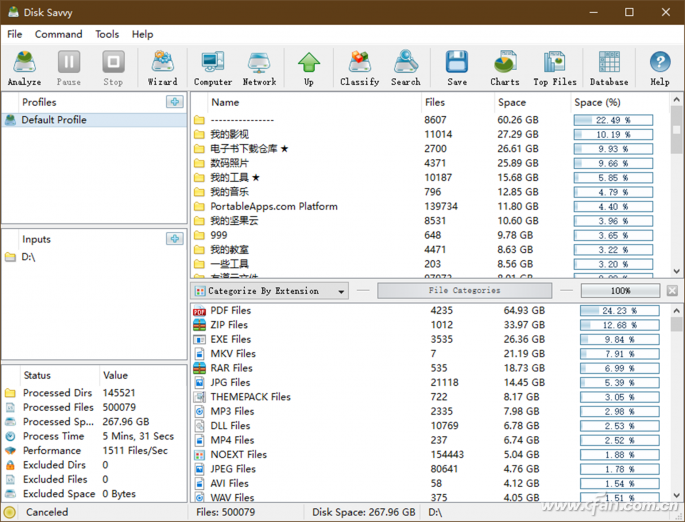Select the 999 folder row
This screenshot has height=522, width=685.
[430, 235]
